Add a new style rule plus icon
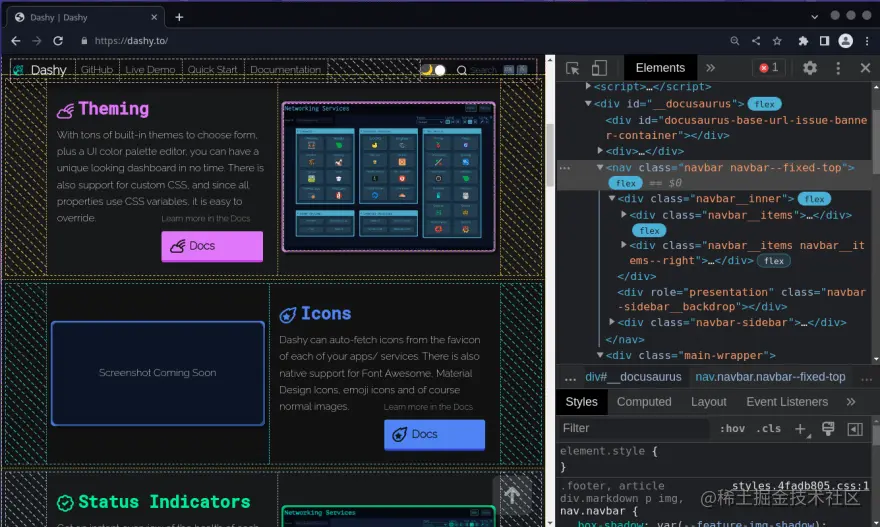Viewport: 880px width, 527px height. coord(801,429)
